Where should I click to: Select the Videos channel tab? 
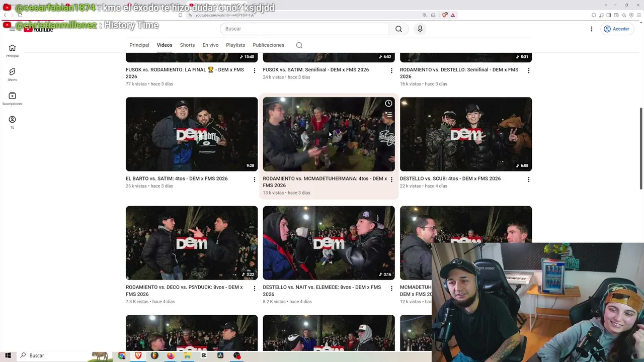tap(165, 45)
